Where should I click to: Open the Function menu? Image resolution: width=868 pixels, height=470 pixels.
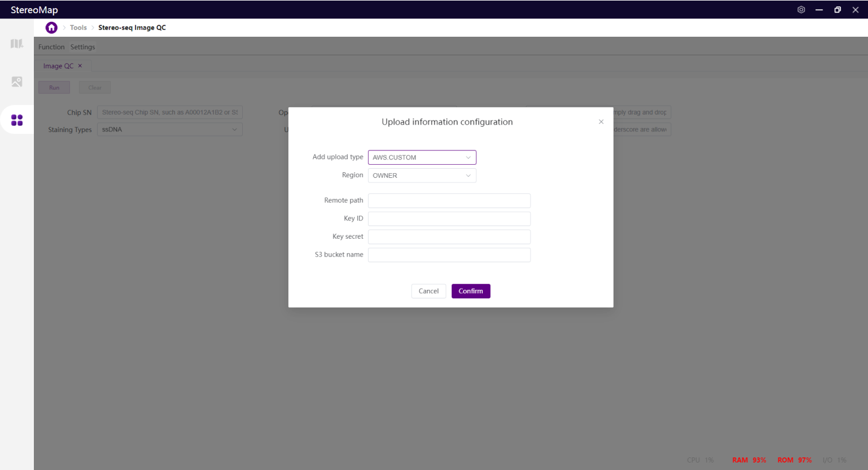[x=51, y=47]
